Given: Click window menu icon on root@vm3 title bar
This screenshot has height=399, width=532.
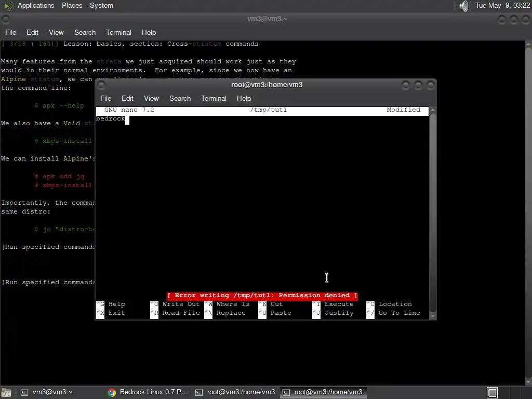Looking at the screenshot, I should [101, 85].
